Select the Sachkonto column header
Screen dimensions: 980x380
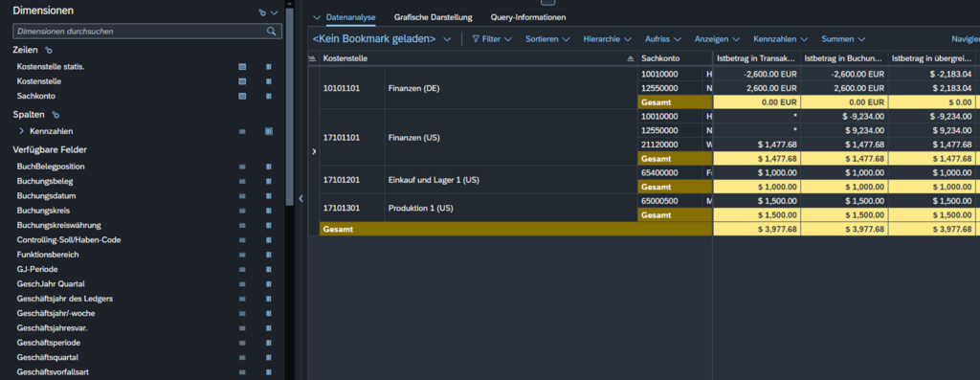[674, 58]
